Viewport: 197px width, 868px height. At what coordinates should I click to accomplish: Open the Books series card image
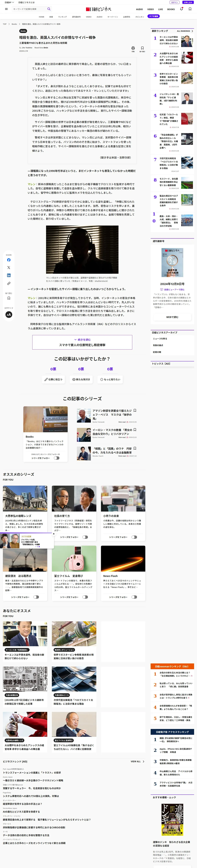click(45, 419)
